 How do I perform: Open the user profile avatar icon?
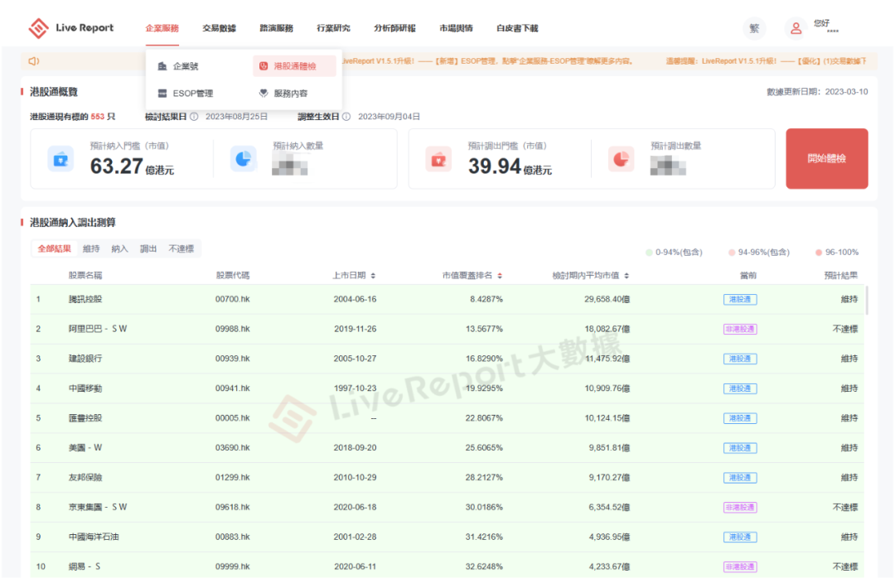pos(796,28)
